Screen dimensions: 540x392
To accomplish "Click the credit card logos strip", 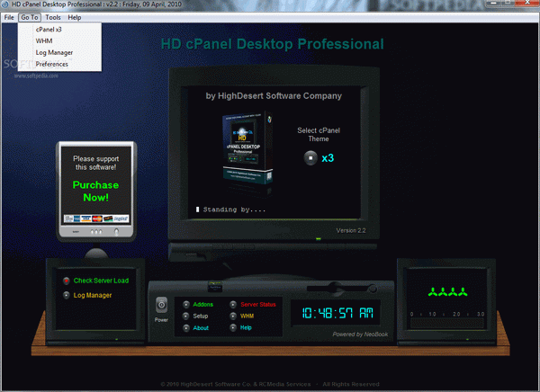I will tap(96, 218).
